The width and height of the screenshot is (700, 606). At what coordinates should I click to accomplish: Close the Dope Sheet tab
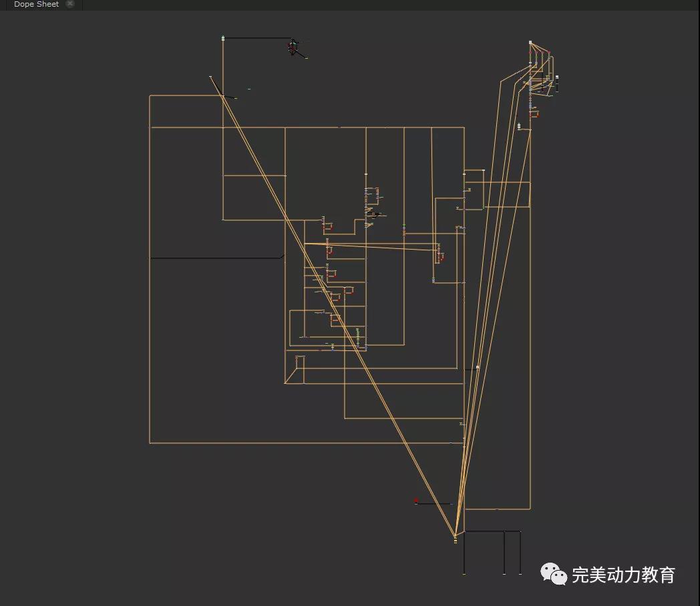tap(70, 4)
